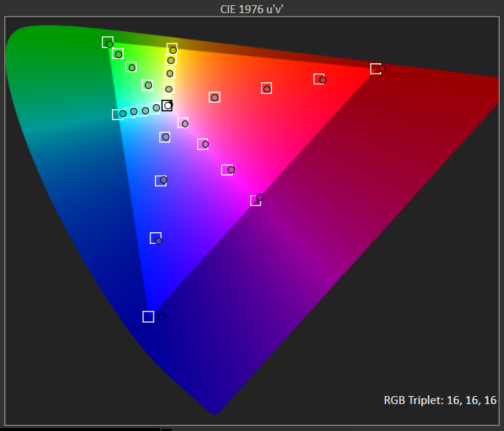Select the 100% blue primary target square

click(x=148, y=317)
